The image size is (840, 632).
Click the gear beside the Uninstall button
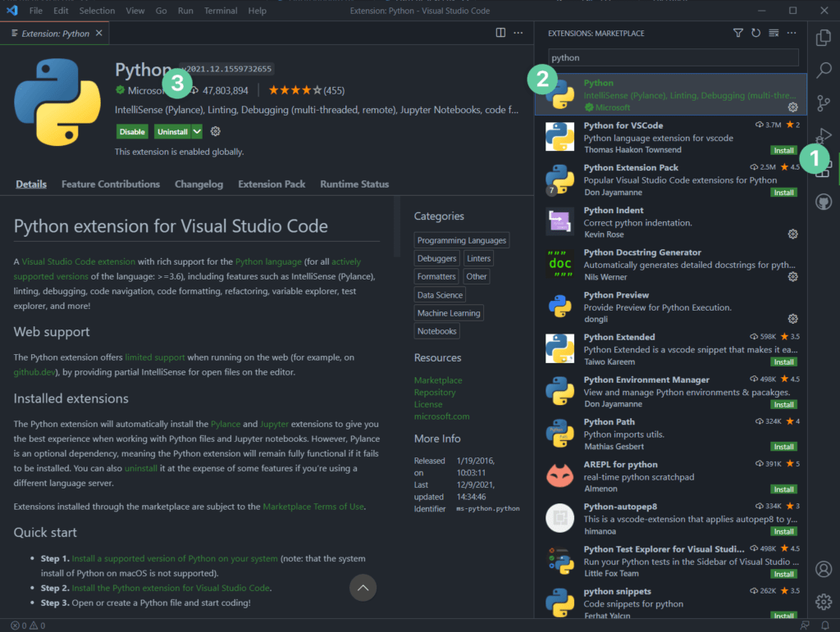[x=216, y=131]
